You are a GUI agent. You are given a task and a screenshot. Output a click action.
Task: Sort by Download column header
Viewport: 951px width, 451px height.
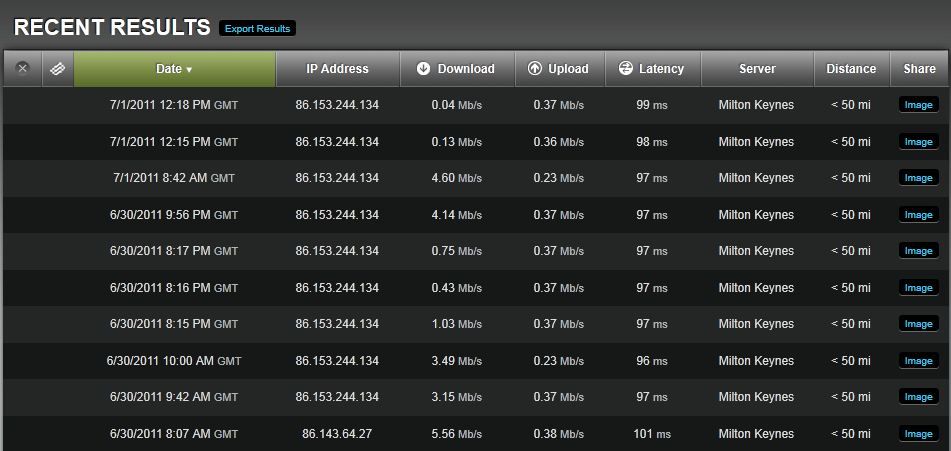point(457,68)
